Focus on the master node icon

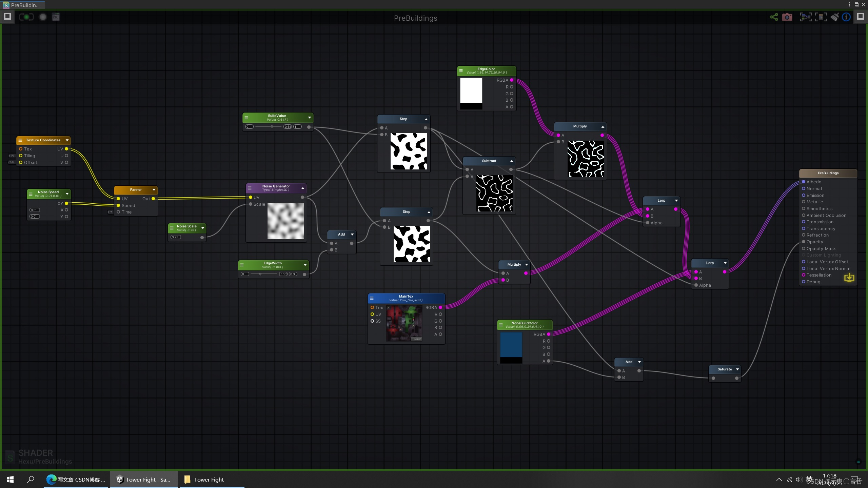[x=821, y=17]
